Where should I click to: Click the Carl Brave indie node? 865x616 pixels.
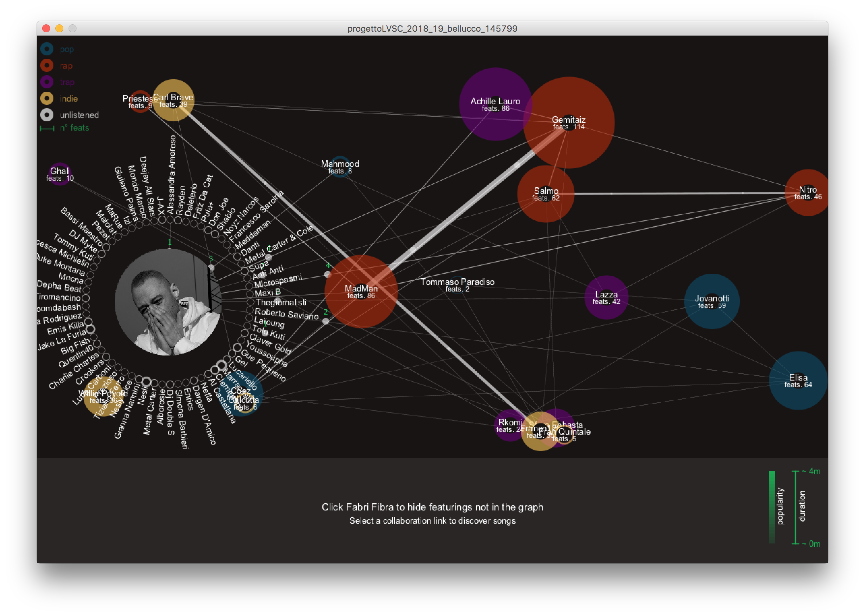[173, 100]
